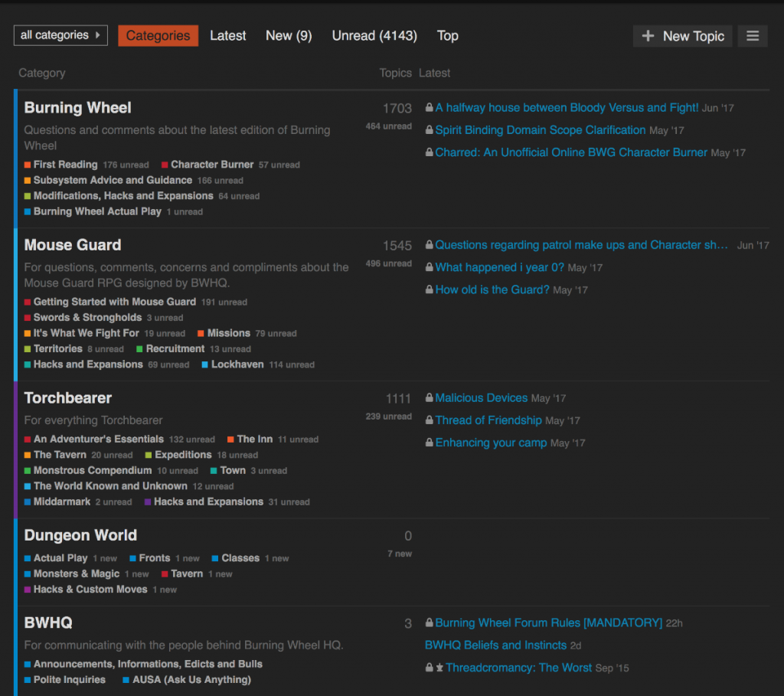
Task: Click the 496 unread count for Mouse Guard
Action: point(388,263)
